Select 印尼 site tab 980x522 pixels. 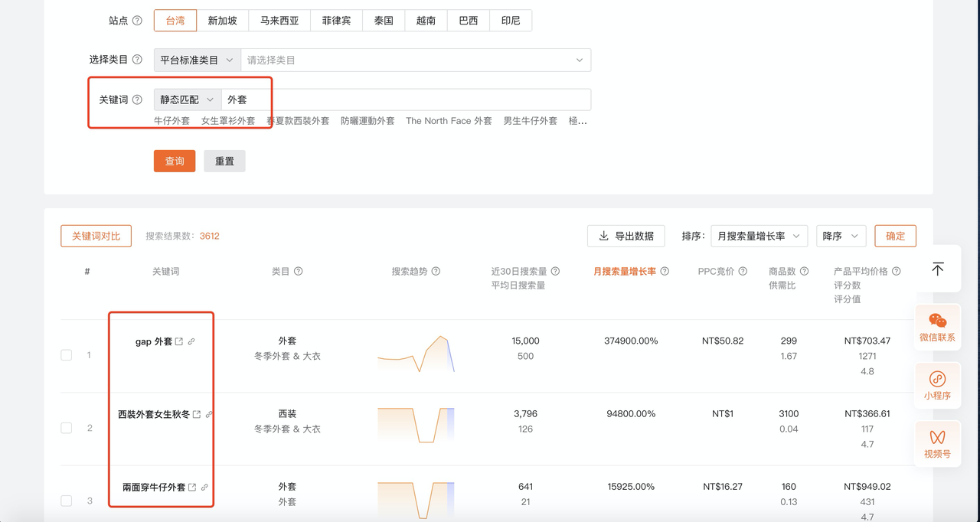[x=511, y=21]
